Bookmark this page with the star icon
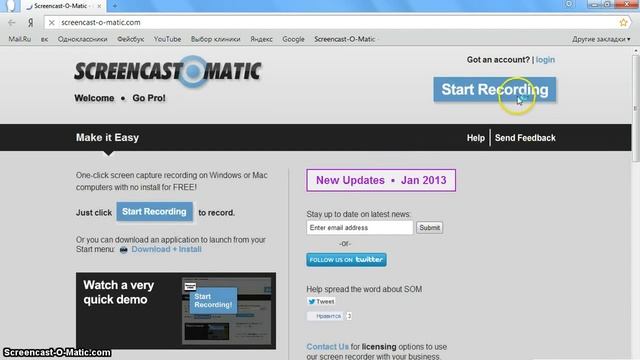Screen dimensions: 640x360 click(623, 23)
